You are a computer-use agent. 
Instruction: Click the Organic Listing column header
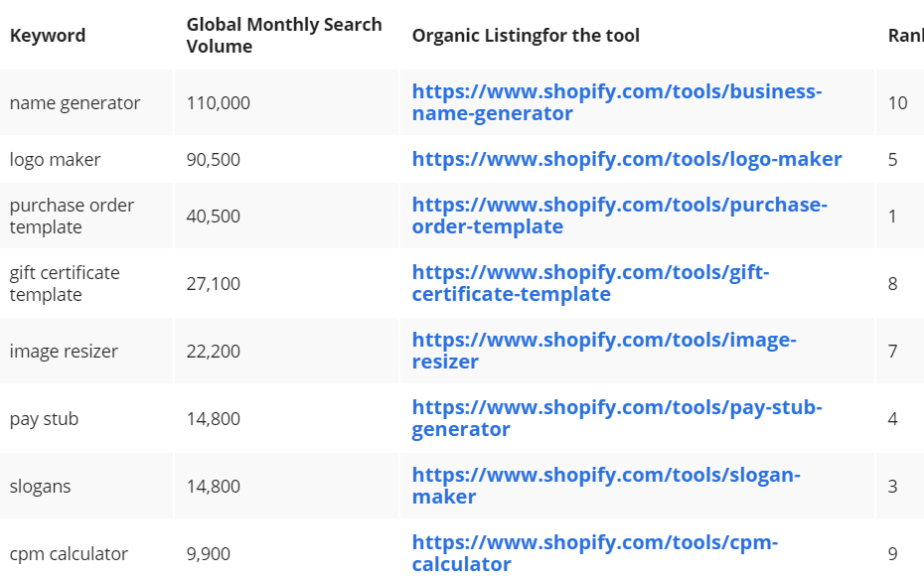526,36
